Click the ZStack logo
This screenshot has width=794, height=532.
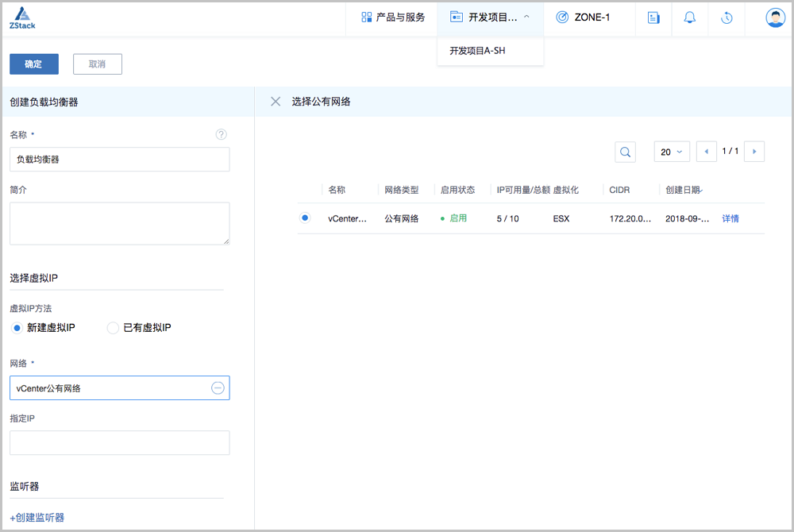22,18
